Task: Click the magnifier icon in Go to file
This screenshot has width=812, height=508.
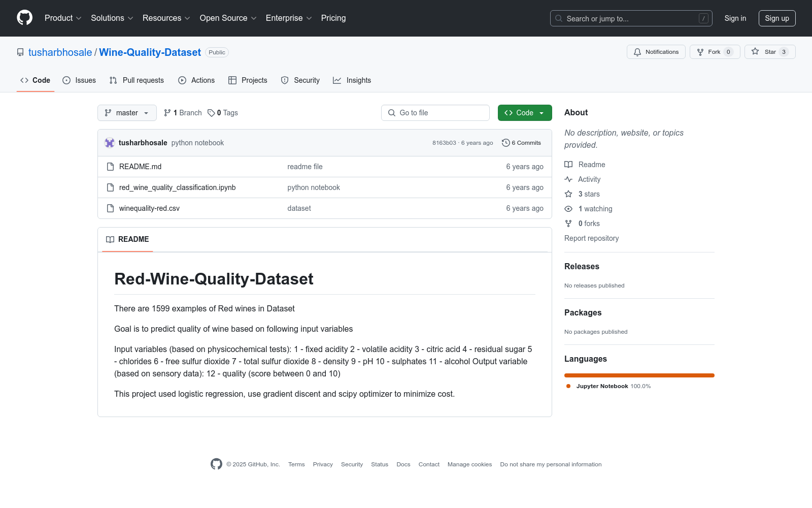Action: pyautogui.click(x=392, y=113)
